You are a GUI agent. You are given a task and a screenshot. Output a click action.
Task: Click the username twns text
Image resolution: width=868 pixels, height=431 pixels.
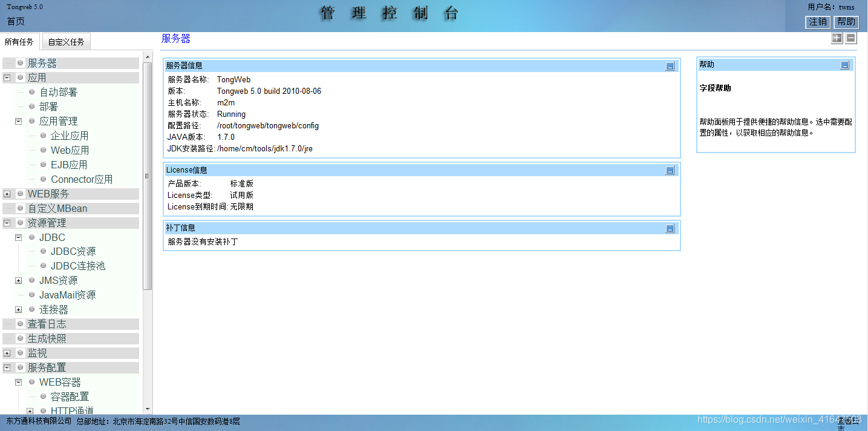[846, 7]
